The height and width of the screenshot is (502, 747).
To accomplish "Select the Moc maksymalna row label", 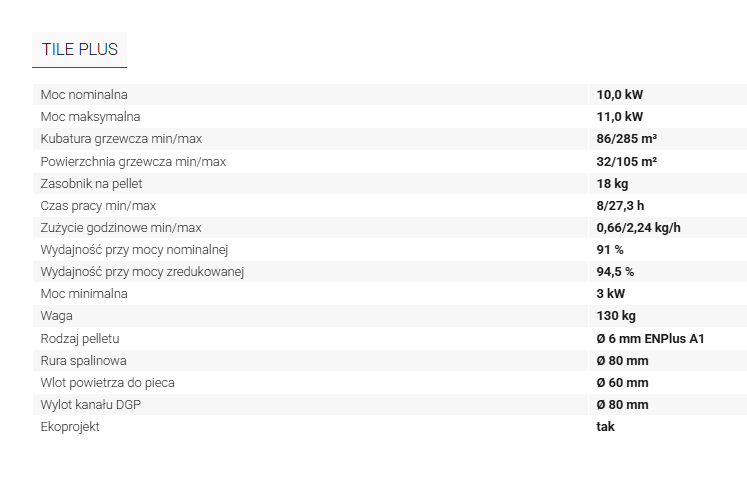I will 91,117.
